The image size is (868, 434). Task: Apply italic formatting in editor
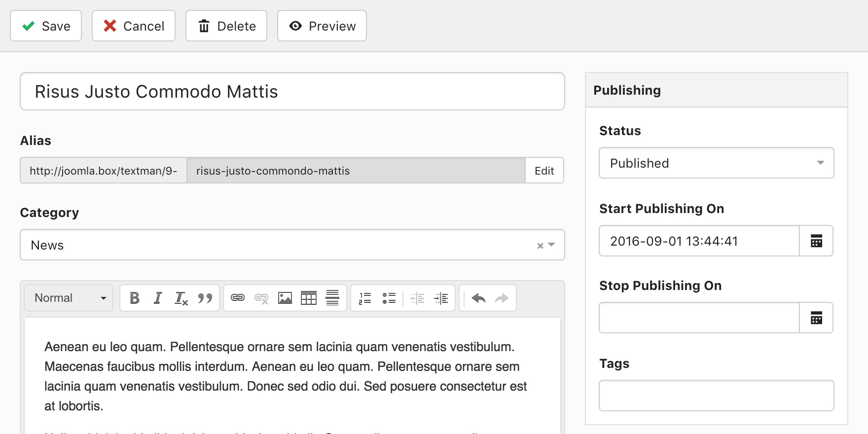158,298
